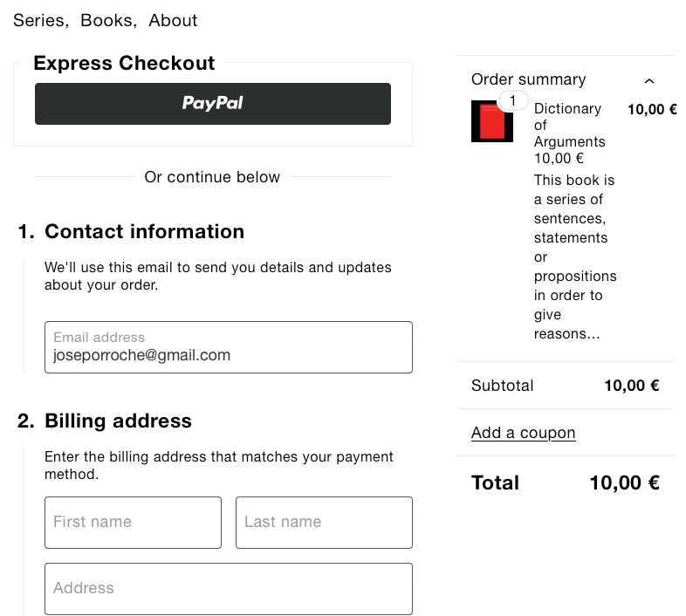Click the Add a coupon link
Screen dimensions: 686x616
(x=523, y=433)
